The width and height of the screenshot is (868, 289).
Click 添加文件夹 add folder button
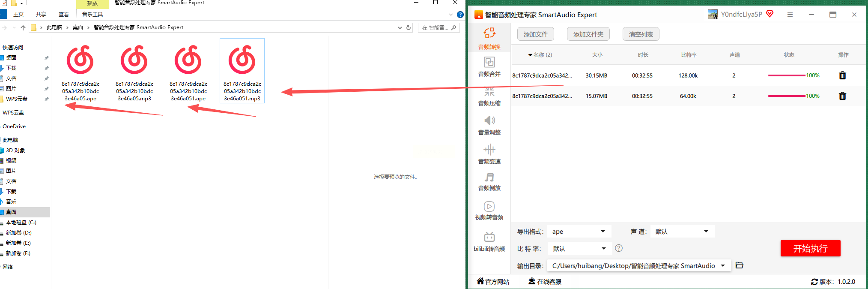[588, 34]
